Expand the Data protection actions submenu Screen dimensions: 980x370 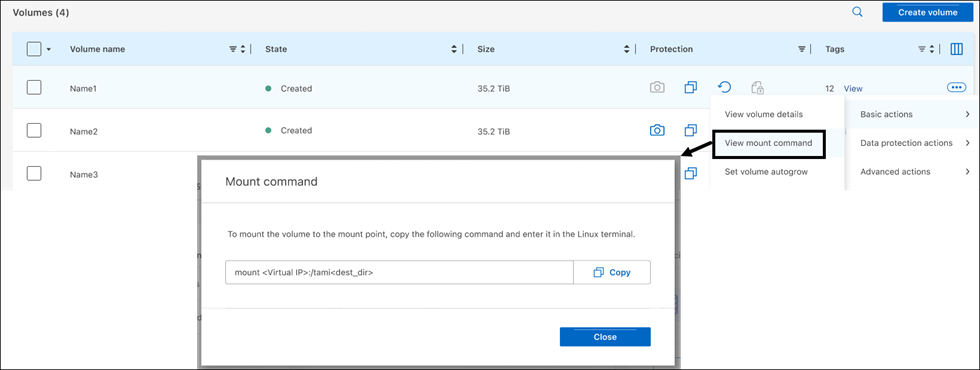(x=912, y=143)
